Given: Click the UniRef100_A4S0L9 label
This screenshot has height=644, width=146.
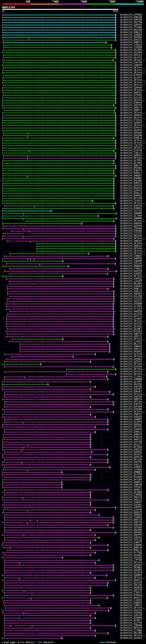Looking at the screenshot, I should point(131,55).
